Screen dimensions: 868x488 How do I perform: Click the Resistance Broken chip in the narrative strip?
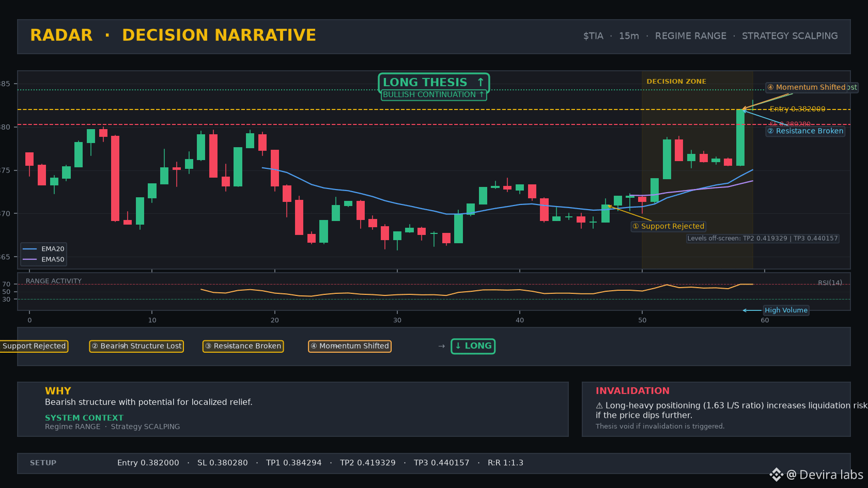[243, 346]
